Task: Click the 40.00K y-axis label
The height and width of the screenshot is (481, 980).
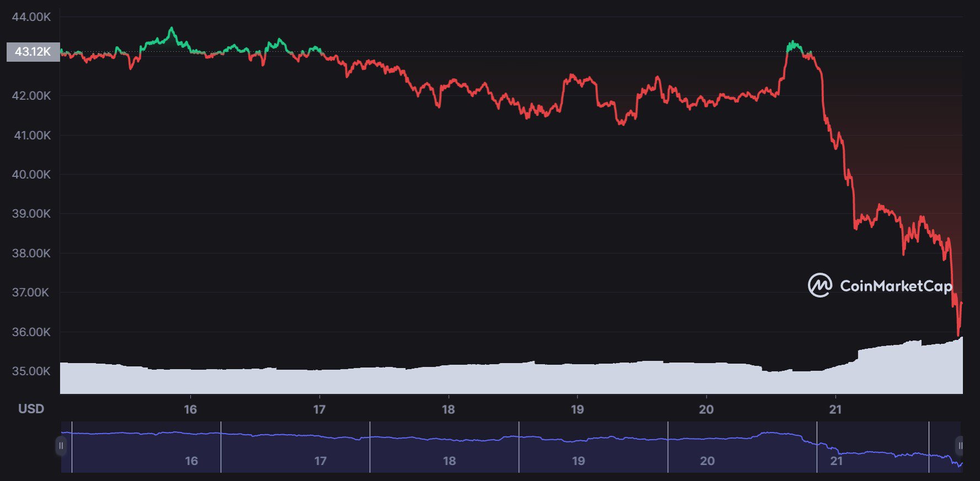Action: point(31,175)
